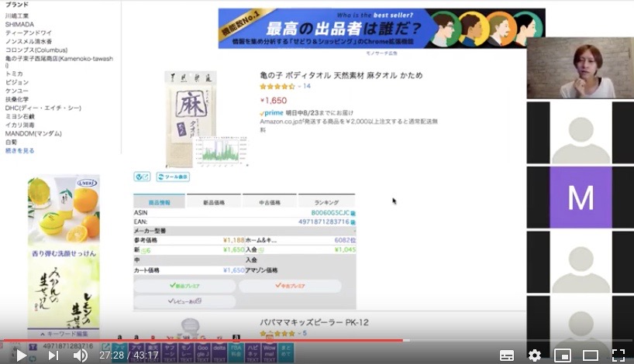This screenshot has height=364, width=634.
Task: Copy the ASIN B0060G5CJC icon
Action: pyautogui.click(x=353, y=212)
